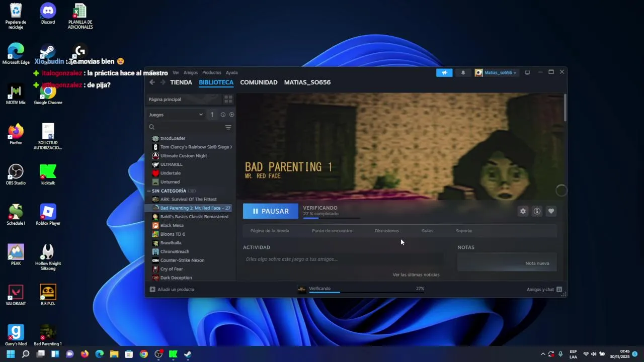This screenshot has height=362, width=644.
Task: Open the Amigos menu
Action: coord(191,73)
